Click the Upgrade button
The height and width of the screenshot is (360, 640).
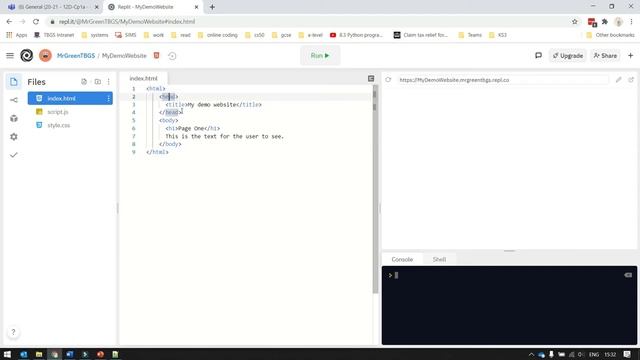[x=568, y=56]
